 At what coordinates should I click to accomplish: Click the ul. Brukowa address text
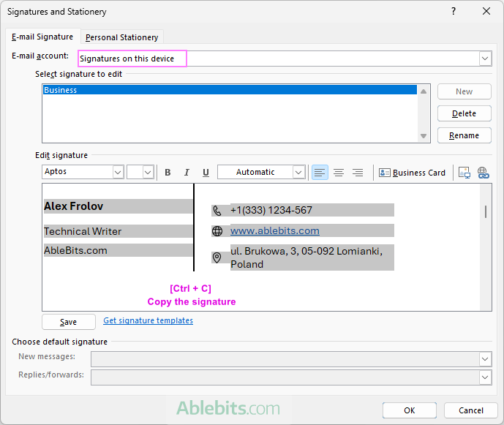[306, 257]
